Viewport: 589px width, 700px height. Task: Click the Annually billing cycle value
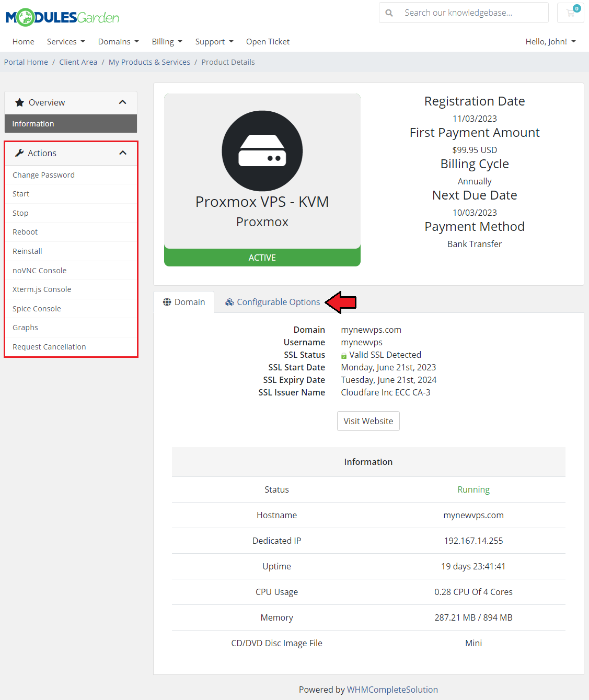coord(475,181)
